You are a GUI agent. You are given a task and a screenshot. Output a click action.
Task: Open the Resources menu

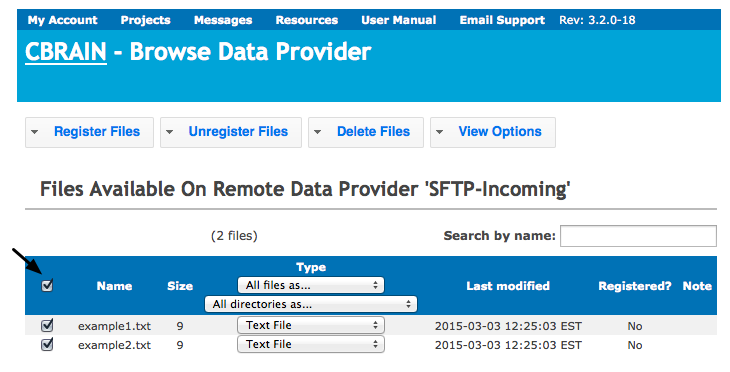tap(307, 20)
